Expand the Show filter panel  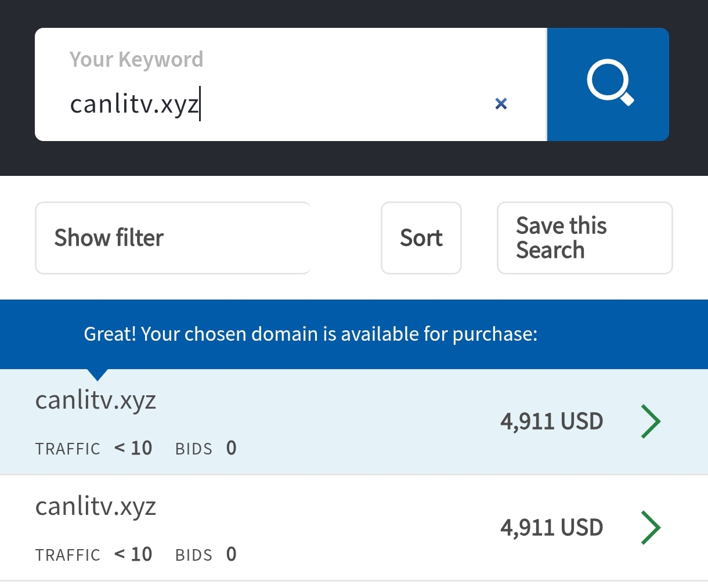click(x=173, y=238)
